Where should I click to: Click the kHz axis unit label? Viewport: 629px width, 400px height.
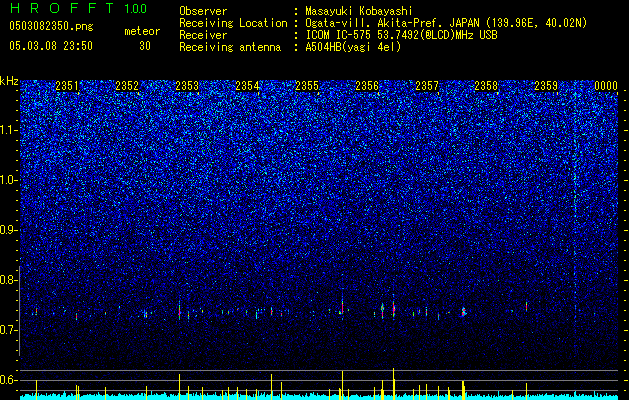[9, 81]
